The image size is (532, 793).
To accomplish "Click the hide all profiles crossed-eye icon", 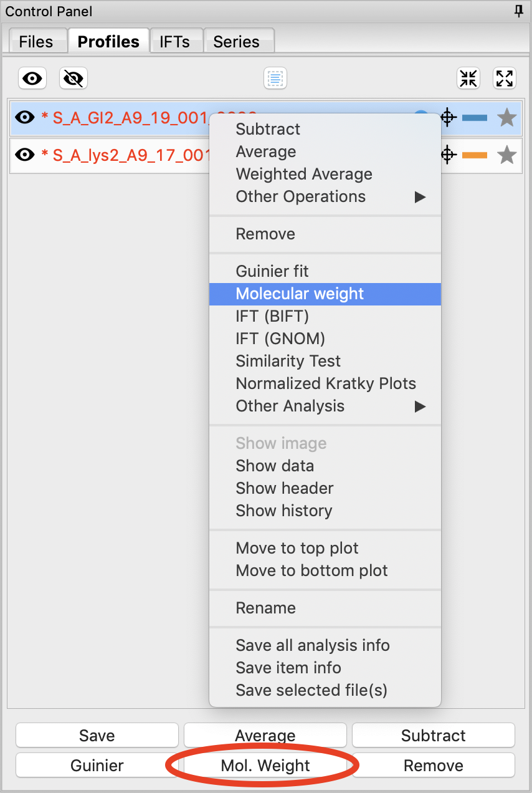I will point(74,79).
